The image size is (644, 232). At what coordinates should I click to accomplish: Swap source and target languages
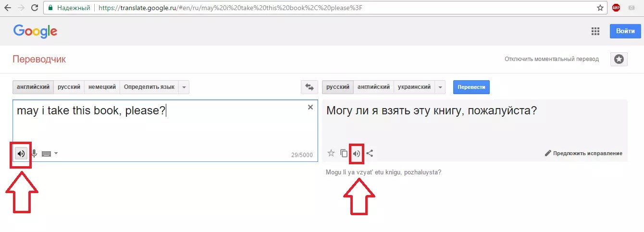point(309,87)
